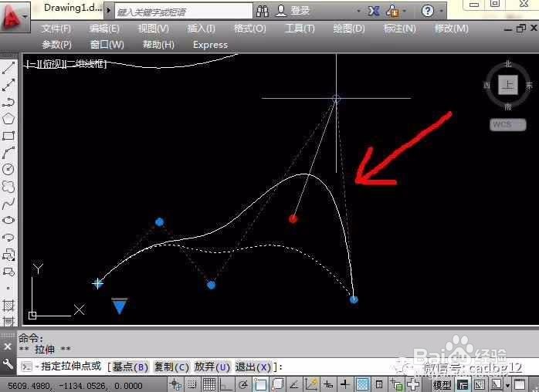The image size is (539, 392).
Task: Open the 编辑(E) menu
Action: pyautogui.click(x=104, y=29)
